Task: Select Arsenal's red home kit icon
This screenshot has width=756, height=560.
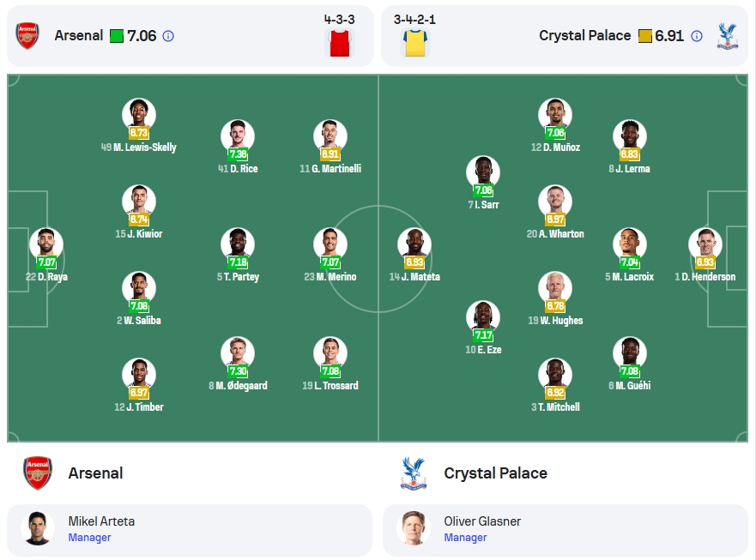Action: coord(340,43)
